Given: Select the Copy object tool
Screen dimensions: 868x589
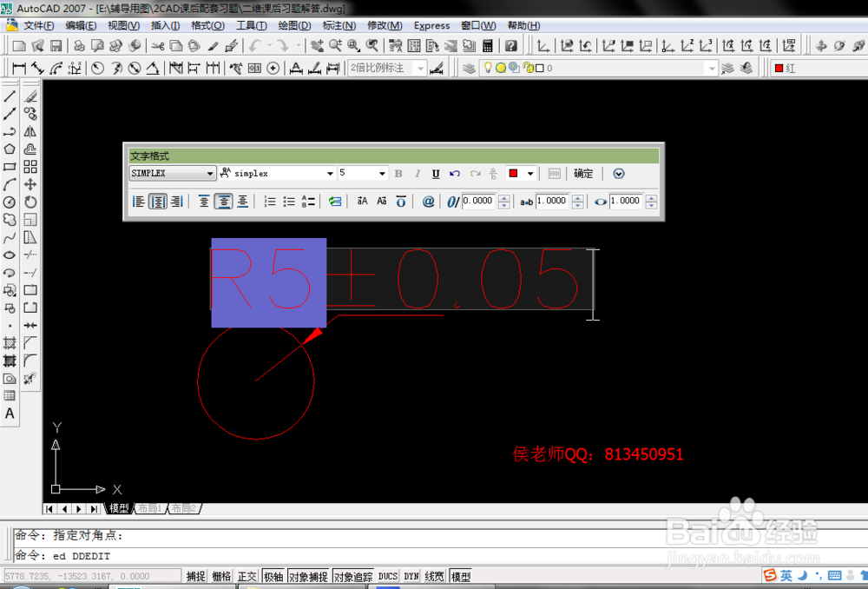Looking at the screenshot, I should click(30, 114).
